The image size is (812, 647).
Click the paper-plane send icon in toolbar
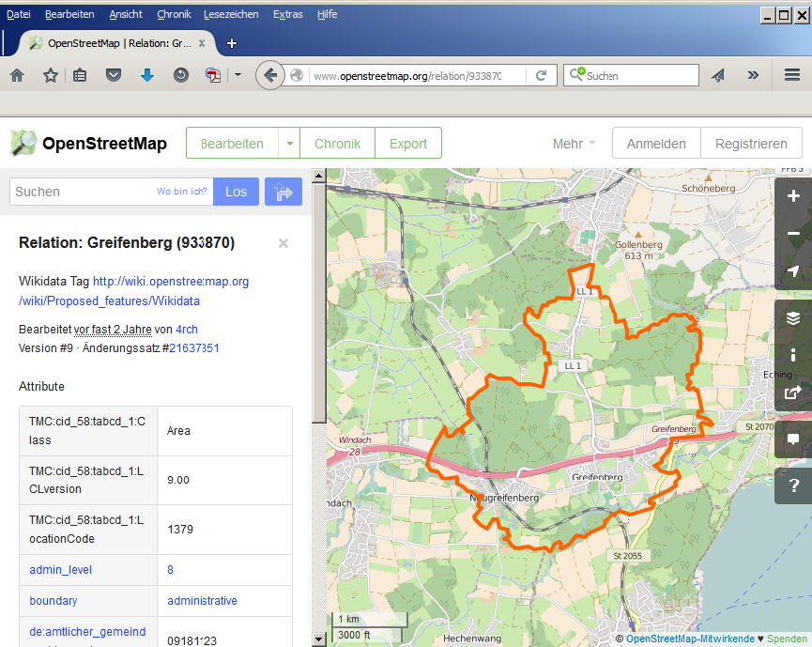pyautogui.click(x=718, y=76)
